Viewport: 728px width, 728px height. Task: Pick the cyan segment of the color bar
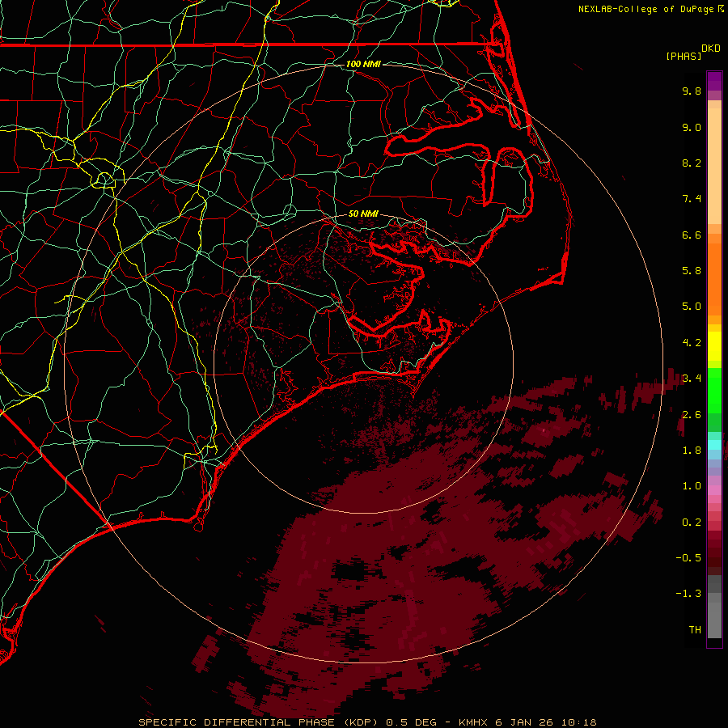click(x=714, y=445)
